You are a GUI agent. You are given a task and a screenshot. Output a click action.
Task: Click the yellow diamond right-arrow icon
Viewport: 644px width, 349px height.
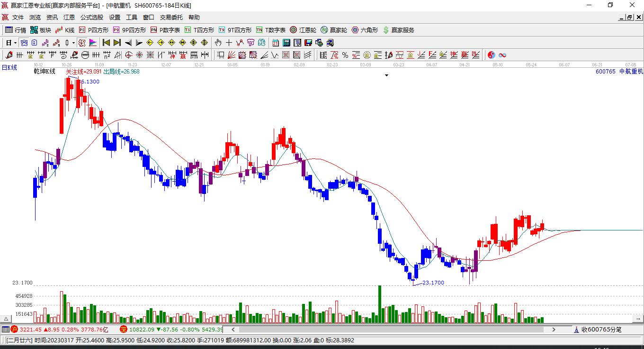[x=161, y=43]
